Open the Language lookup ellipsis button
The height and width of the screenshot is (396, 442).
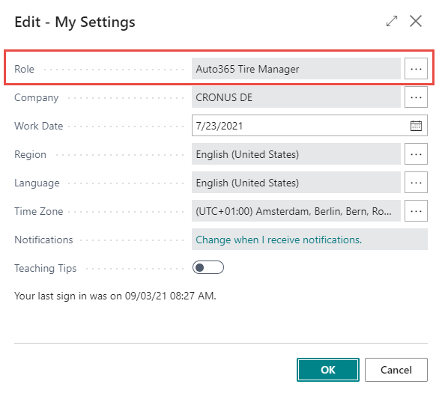(416, 182)
